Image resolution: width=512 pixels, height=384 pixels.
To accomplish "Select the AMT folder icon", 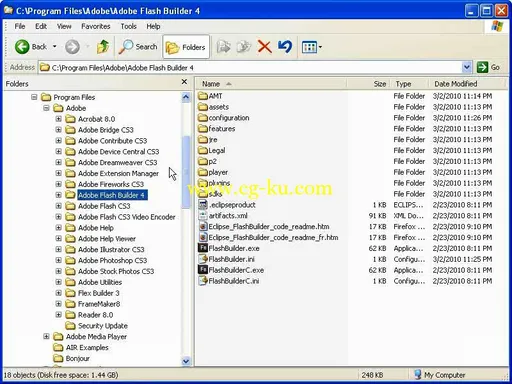I will tap(203, 96).
